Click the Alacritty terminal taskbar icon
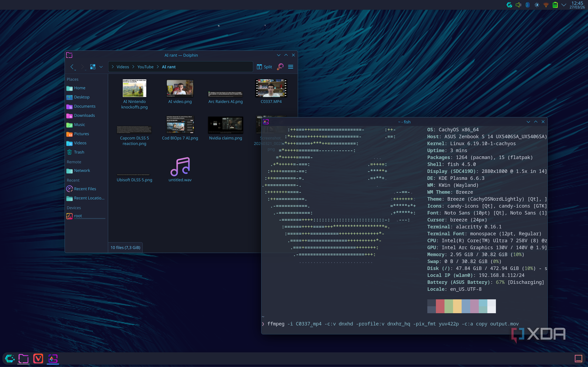The height and width of the screenshot is (367, 588). click(x=53, y=359)
